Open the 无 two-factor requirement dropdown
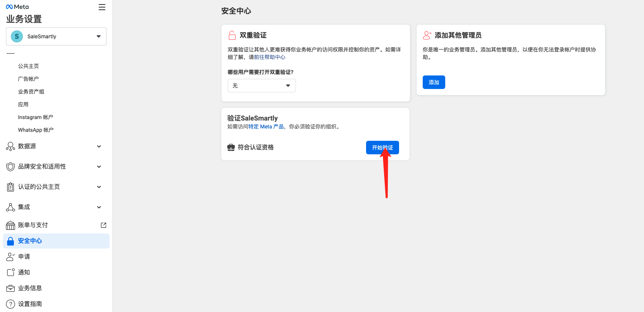This screenshot has height=312, width=644. point(262,86)
